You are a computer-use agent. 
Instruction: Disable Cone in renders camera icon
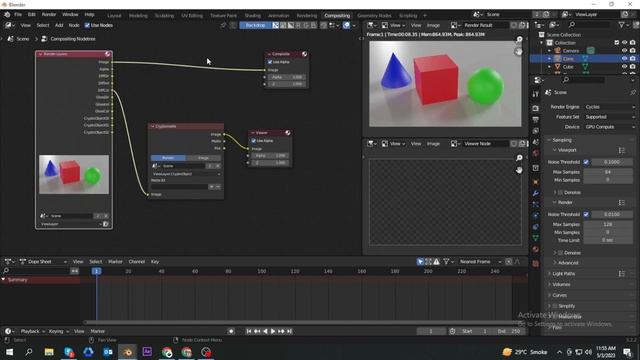tap(633, 59)
